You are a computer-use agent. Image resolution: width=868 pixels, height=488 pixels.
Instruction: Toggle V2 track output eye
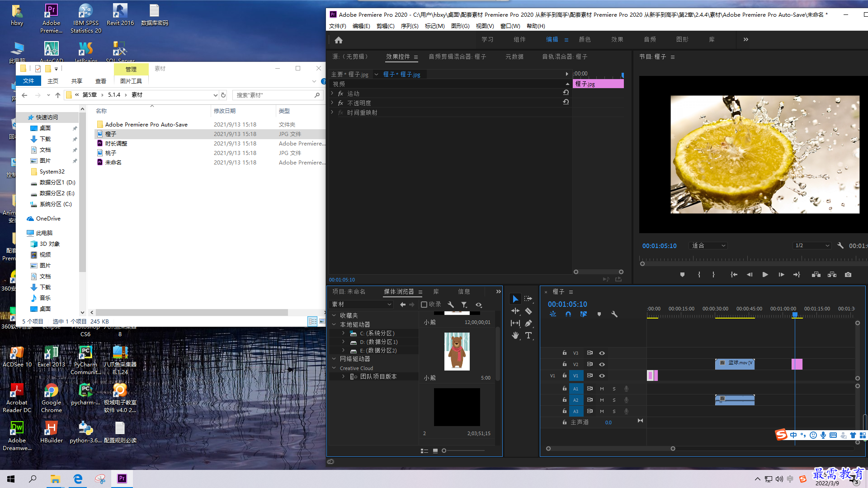[x=602, y=364]
